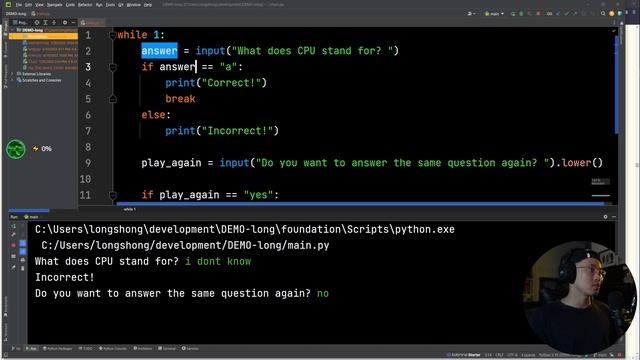This screenshot has width=640, height=360.
Task: Toggle soft-wrap in Run console
Action: pos(23,244)
